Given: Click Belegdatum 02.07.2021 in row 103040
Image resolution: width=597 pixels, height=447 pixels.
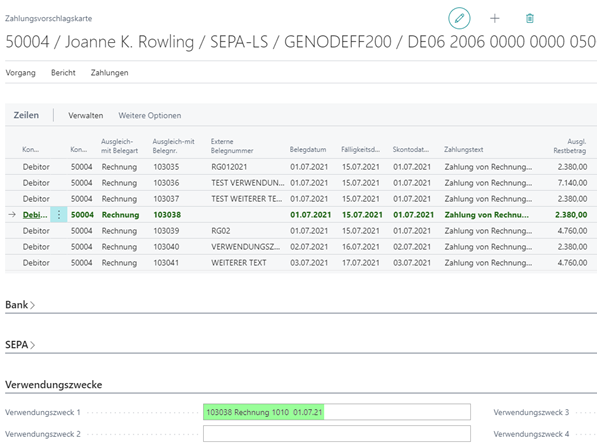Looking at the screenshot, I should tap(309, 247).
